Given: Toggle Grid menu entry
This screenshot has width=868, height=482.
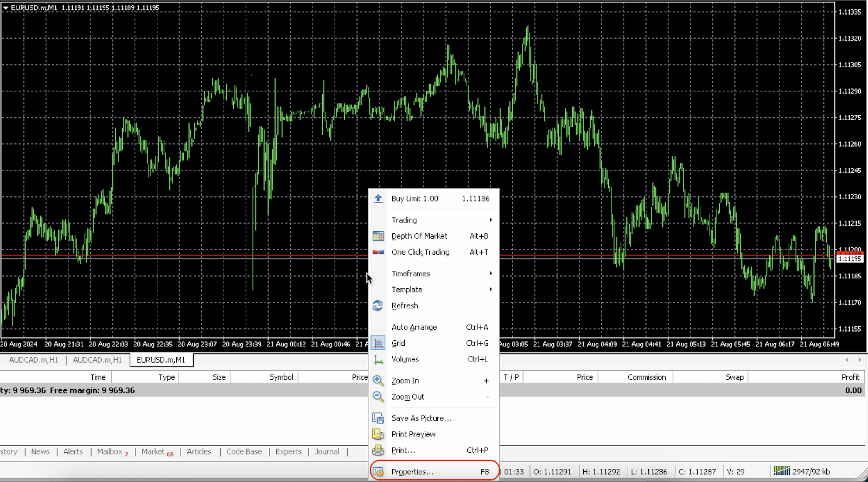Looking at the screenshot, I should [433, 343].
